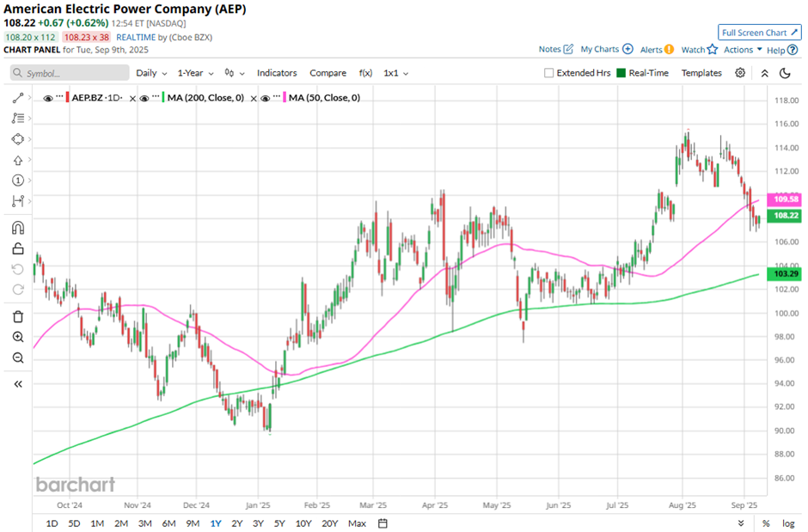Select the trend line drawing tool
The image size is (808, 532).
pos(18,98)
